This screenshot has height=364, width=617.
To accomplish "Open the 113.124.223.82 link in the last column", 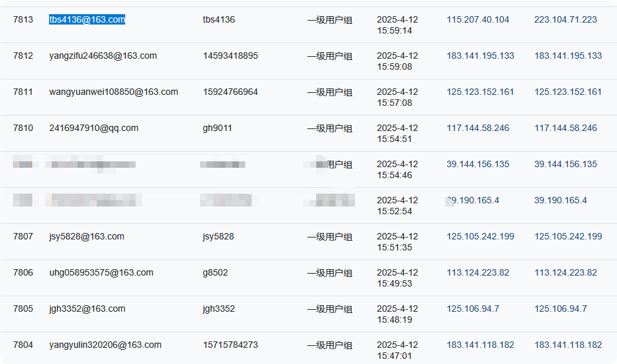I will pos(565,273).
